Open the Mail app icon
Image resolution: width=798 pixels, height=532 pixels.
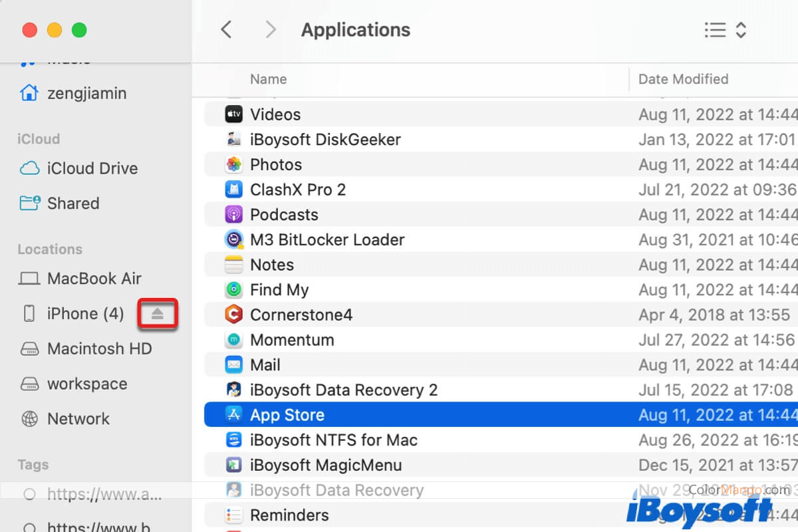pos(233,364)
